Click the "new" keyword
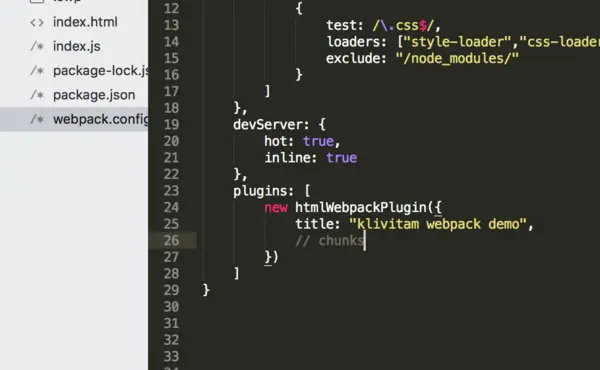The height and width of the screenshot is (370, 600). [276, 208]
